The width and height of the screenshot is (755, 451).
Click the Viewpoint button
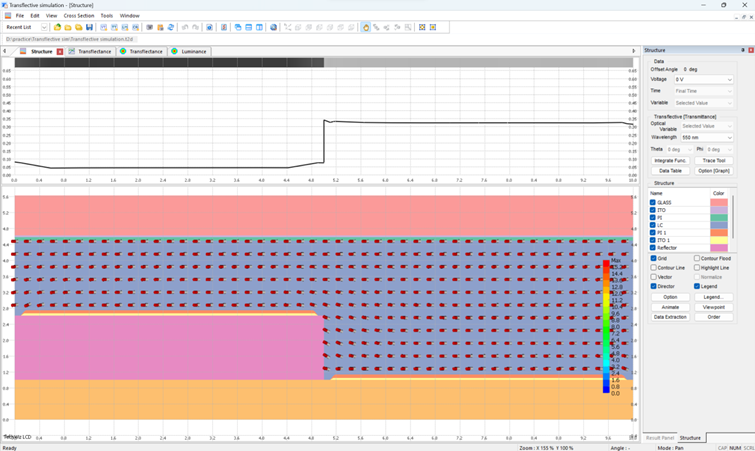[x=714, y=307]
